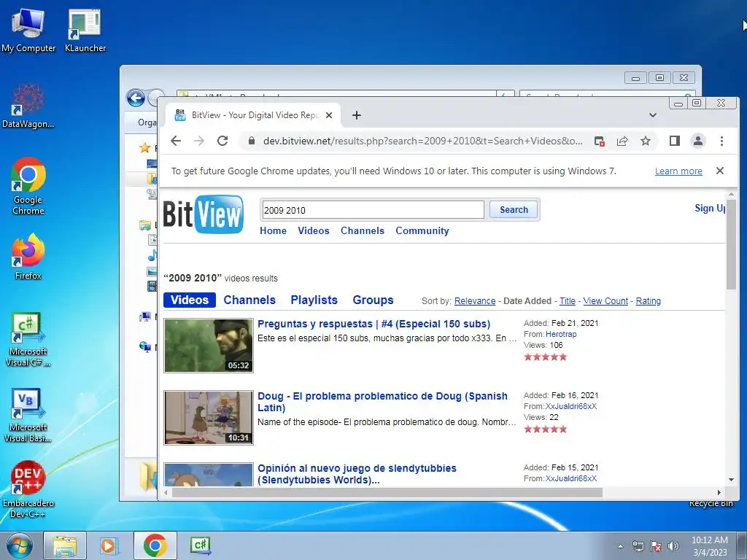Viewport: 747px width, 560px height.
Task: Click Explorer window back button
Action: [x=136, y=98]
